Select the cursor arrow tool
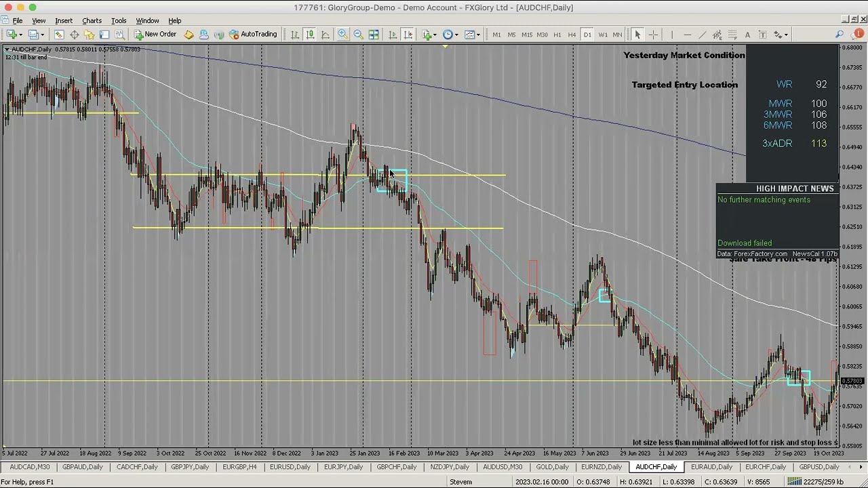868x488 pixels. coord(637,35)
